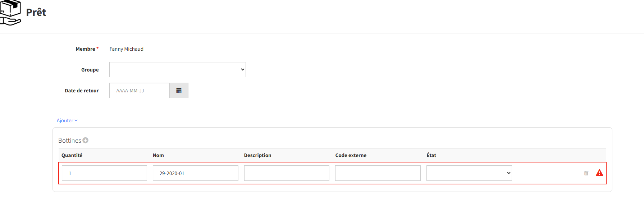Click the Prêt box-in-hand logo icon
The width and height of the screenshot is (644, 202).
point(10,13)
